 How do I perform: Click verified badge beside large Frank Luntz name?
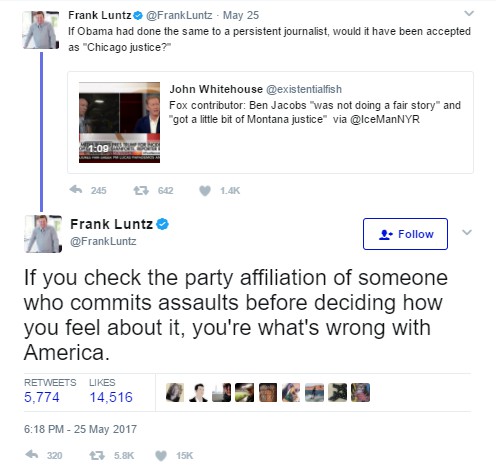(x=163, y=224)
